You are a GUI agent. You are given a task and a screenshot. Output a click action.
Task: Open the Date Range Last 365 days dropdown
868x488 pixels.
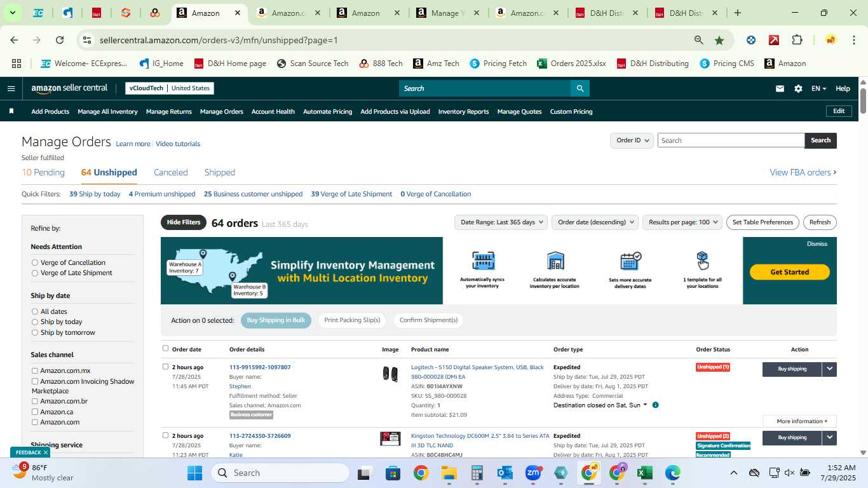pos(501,222)
